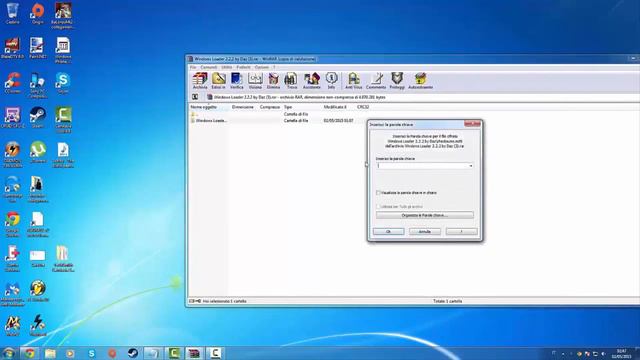Click the Annulla button in password dialog
This screenshot has height=360, width=640.
coord(425,231)
